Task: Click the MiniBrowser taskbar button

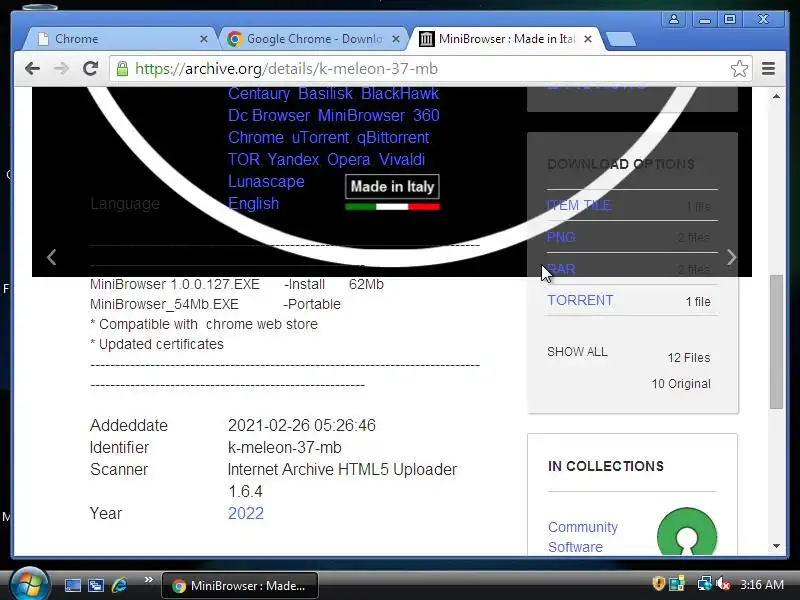Action: click(240, 585)
